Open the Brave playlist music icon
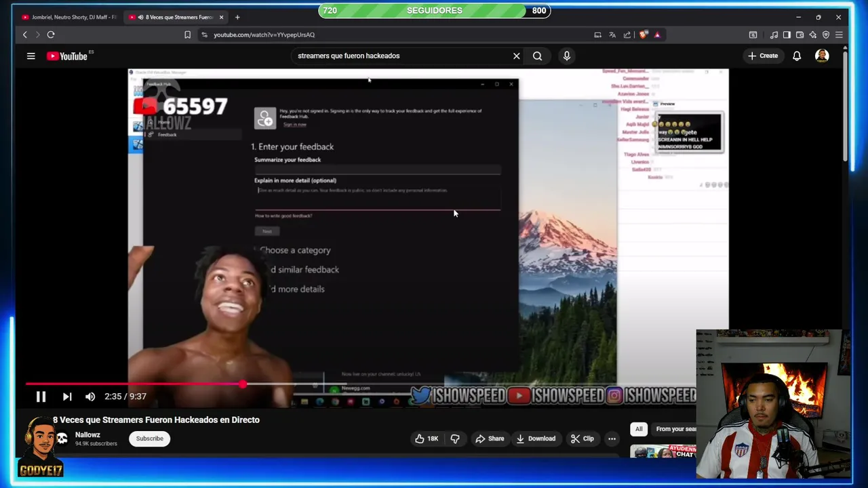The image size is (868, 488). (x=774, y=35)
